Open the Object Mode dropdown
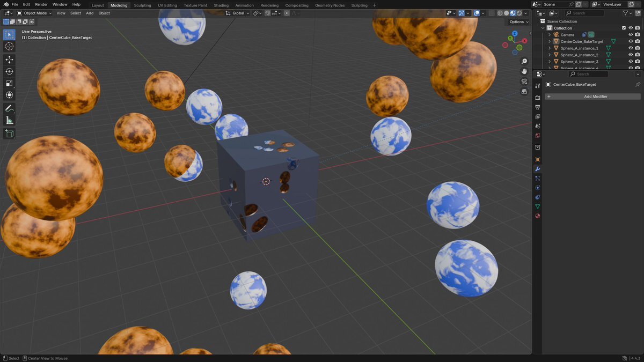This screenshot has height=362, width=644. [34, 13]
